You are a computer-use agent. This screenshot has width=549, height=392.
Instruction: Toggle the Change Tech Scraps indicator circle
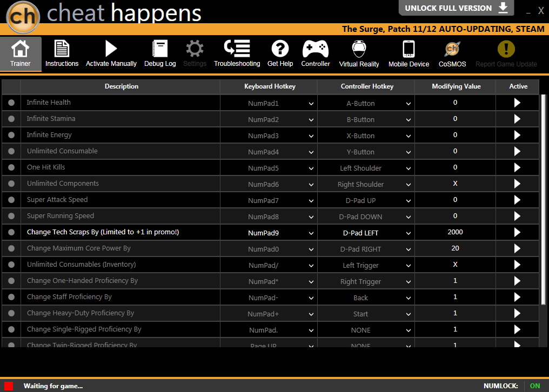[11, 232]
